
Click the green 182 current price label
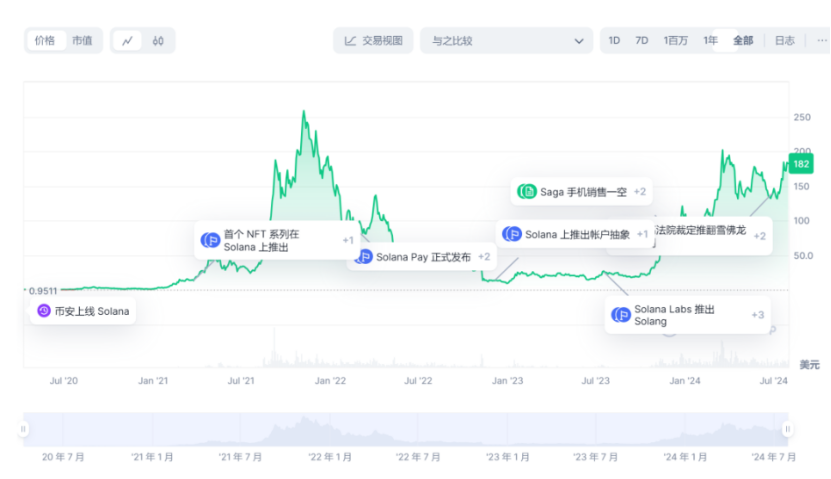[801, 164]
